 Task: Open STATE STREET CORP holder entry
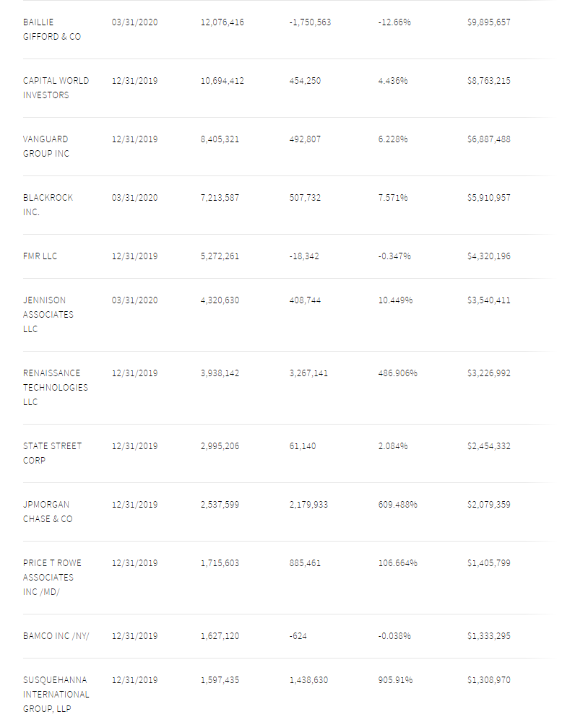pyautogui.click(x=52, y=453)
